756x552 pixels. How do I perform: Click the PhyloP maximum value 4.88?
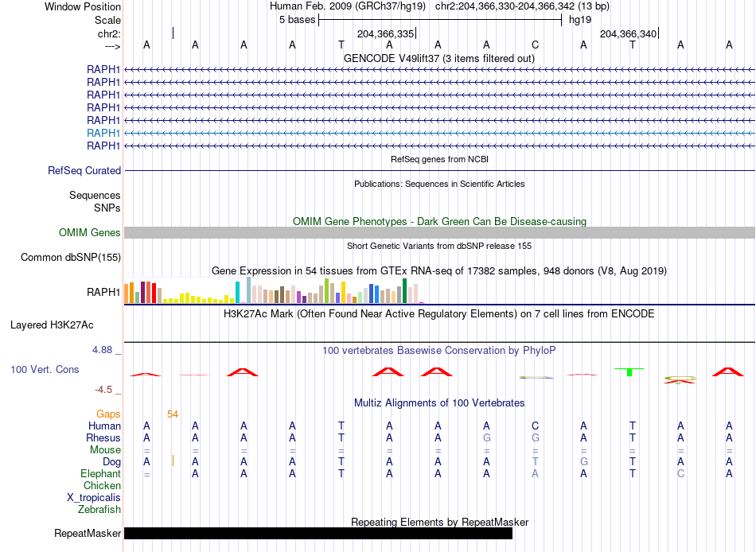click(102, 350)
